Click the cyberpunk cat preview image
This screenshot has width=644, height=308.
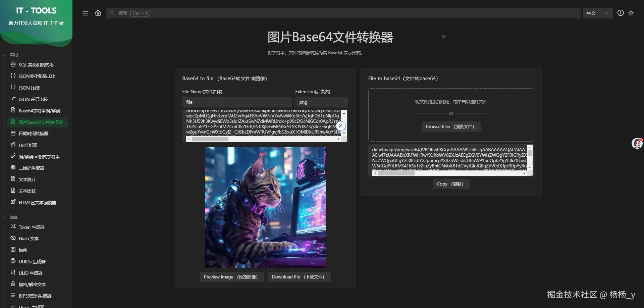265,207
